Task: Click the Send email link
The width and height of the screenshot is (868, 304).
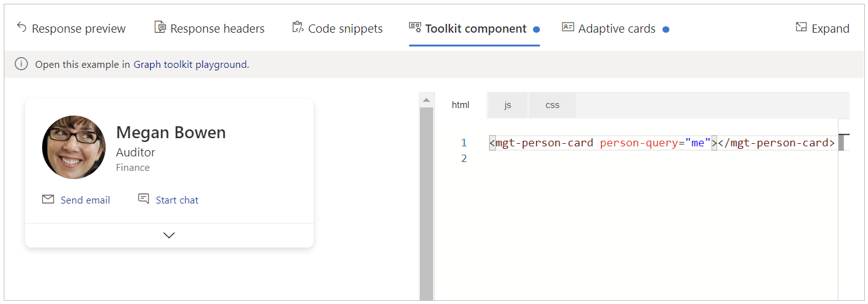Action: (85, 200)
